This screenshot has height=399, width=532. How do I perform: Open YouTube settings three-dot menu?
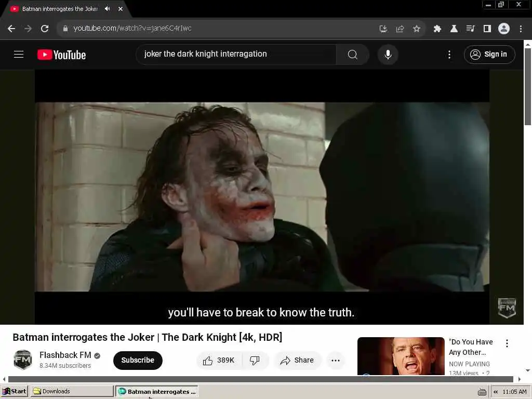(x=449, y=54)
